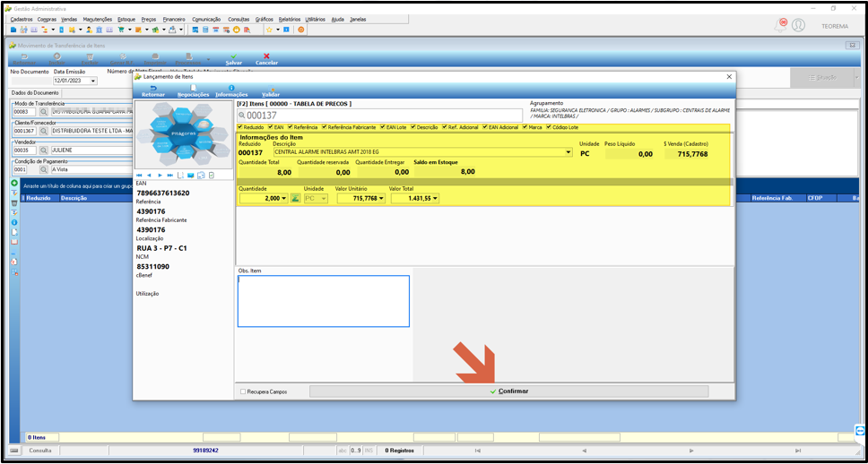Viewport: 868px width, 464px height.
Task: Toggle the EAN Adicional checkbox
Action: click(x=485, y=127)
